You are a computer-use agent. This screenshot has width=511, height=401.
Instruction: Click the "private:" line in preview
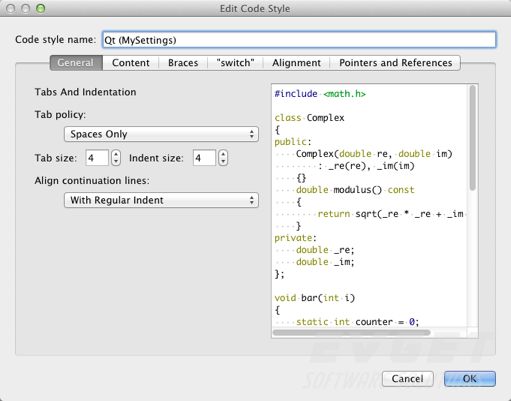click(x=295, y=238)
